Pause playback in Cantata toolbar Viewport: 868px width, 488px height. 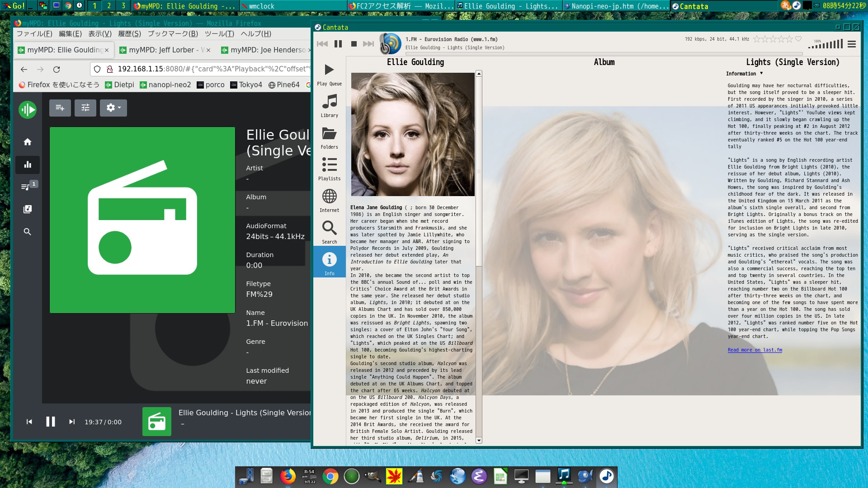[x=338, y=44]
